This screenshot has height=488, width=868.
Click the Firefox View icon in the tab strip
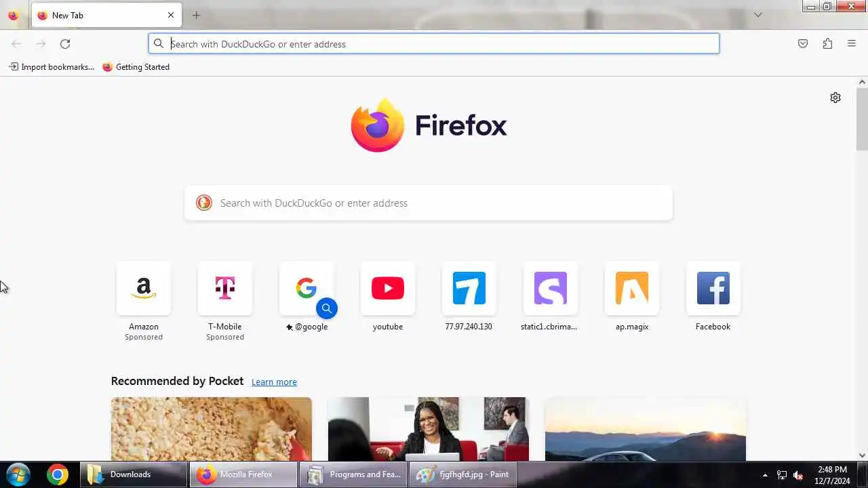point(13,15)
